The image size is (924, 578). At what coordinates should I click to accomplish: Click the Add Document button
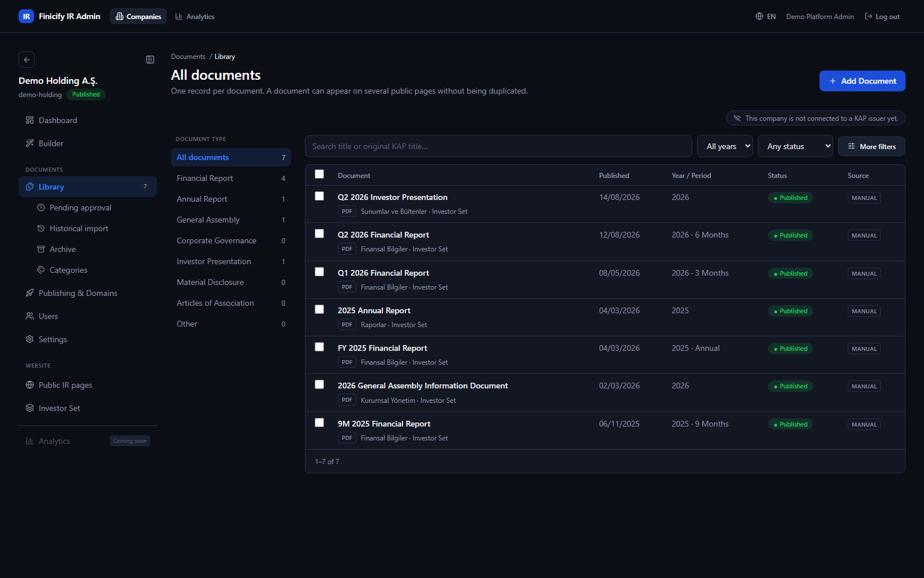point(862,81)
